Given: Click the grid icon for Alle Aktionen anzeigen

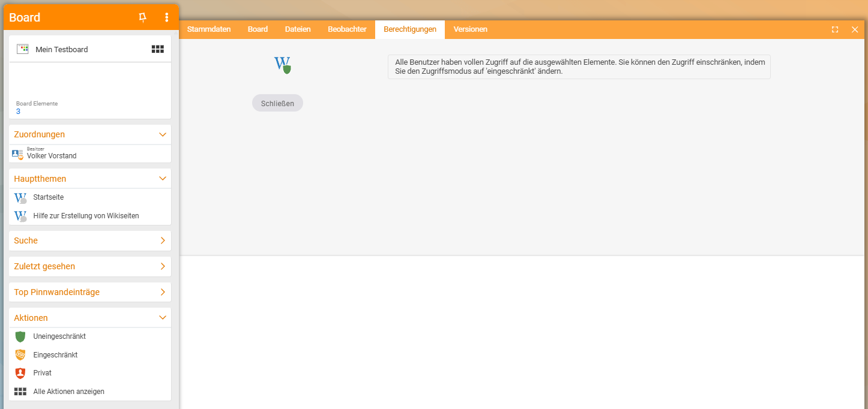Looking at the screenshot, I should 20,392.
